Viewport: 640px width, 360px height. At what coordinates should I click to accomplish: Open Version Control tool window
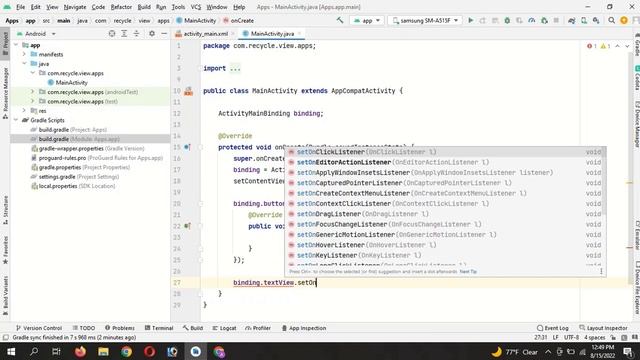pos(39,328)
